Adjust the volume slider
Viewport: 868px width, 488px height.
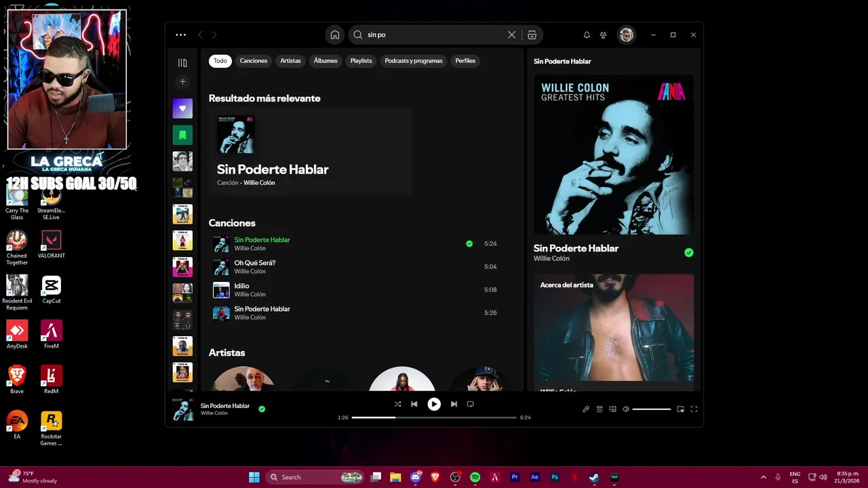pos(652,409)
